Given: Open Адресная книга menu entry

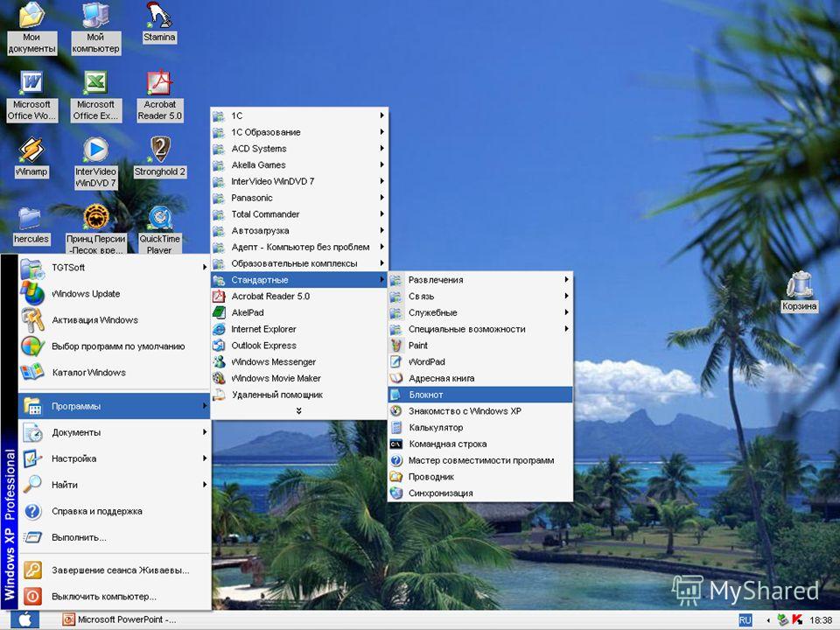Looking at the screenshot, I should tap(480, 378).
